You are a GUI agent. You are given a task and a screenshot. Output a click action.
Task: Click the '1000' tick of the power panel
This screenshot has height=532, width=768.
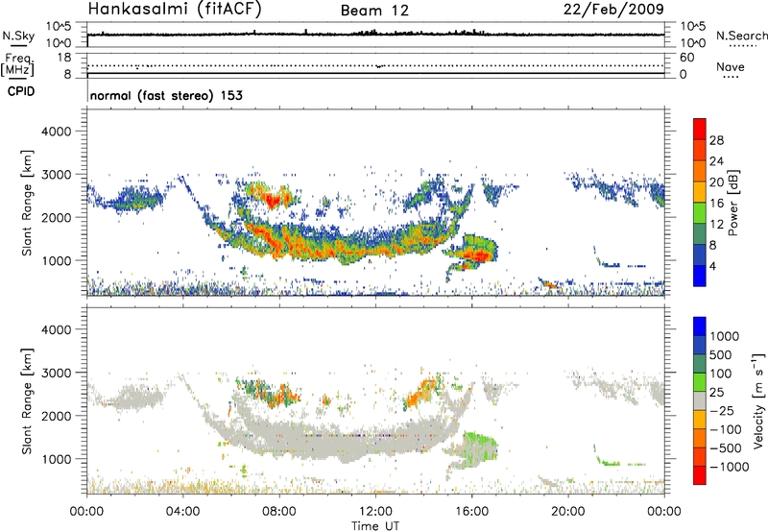[57, 260]
